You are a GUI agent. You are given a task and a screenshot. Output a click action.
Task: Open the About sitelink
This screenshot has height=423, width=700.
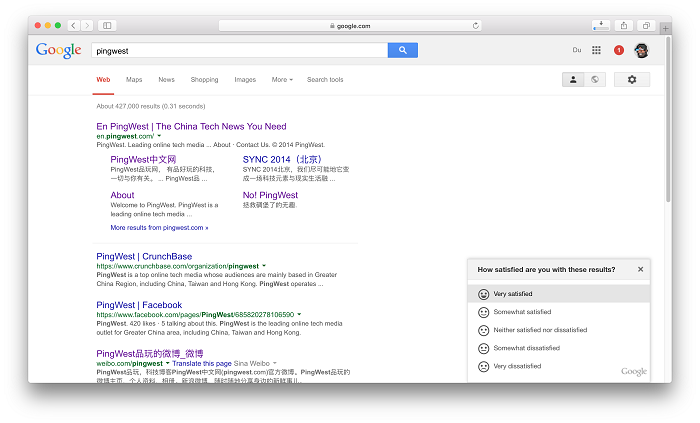click(x=122, y=195)
